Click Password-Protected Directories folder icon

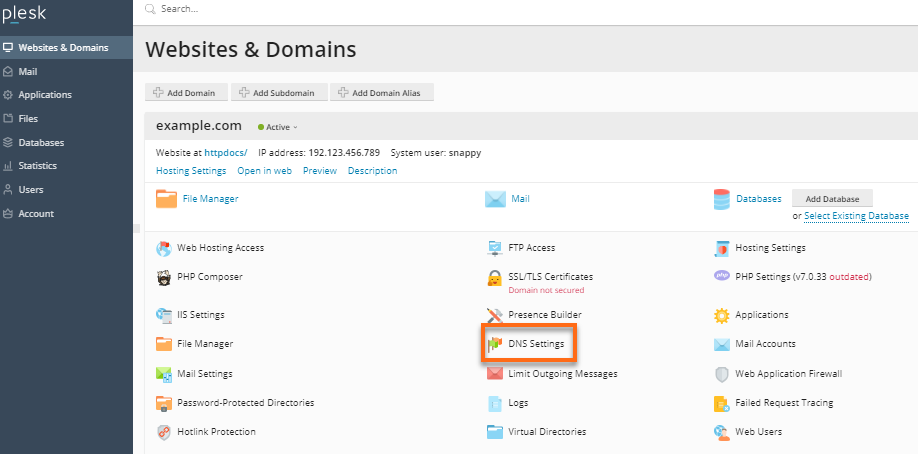164,403
